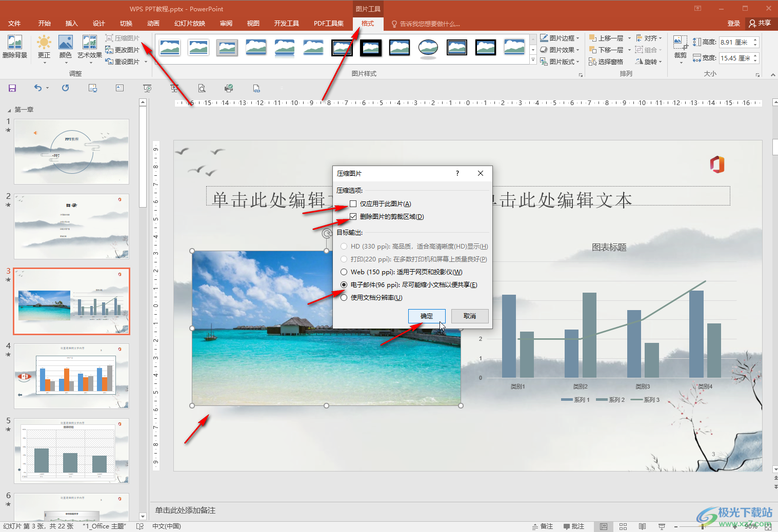Screen dimensions: 778x532
Task: Collapse the 第一章 section in slide panel
Action: pyautogui.click(x=9, y=110)
